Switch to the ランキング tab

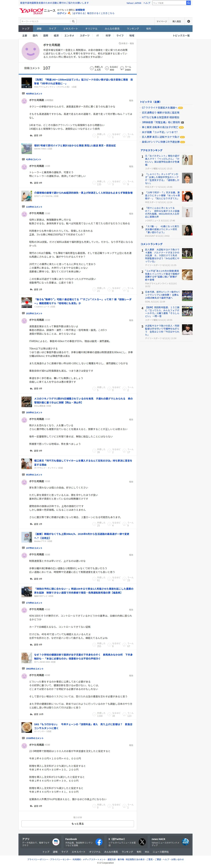[133, 29]
